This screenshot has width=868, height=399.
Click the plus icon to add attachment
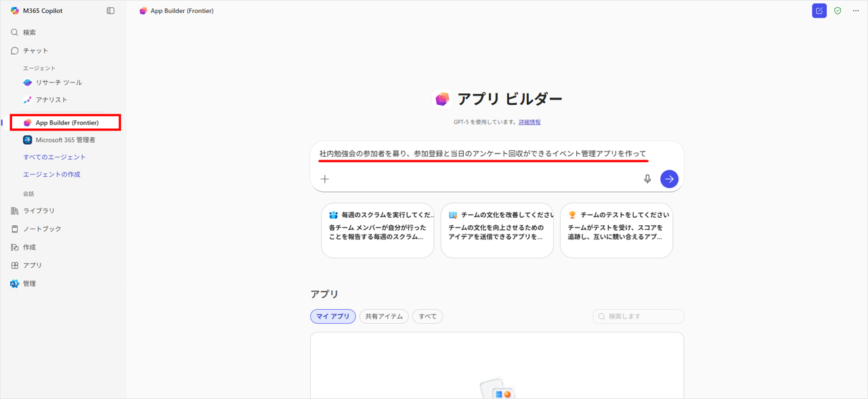point(325,179)
